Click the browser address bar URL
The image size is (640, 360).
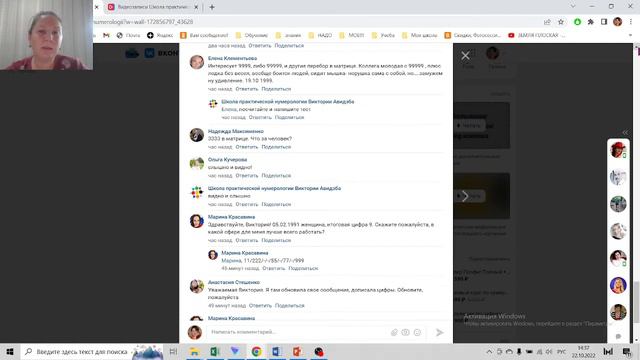(143, 22)
